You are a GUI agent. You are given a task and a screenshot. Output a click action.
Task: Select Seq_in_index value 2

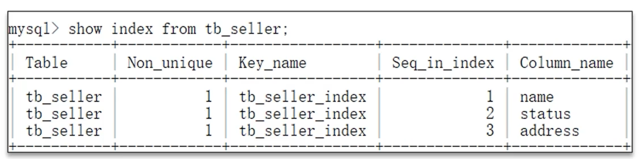pos(490,114)
